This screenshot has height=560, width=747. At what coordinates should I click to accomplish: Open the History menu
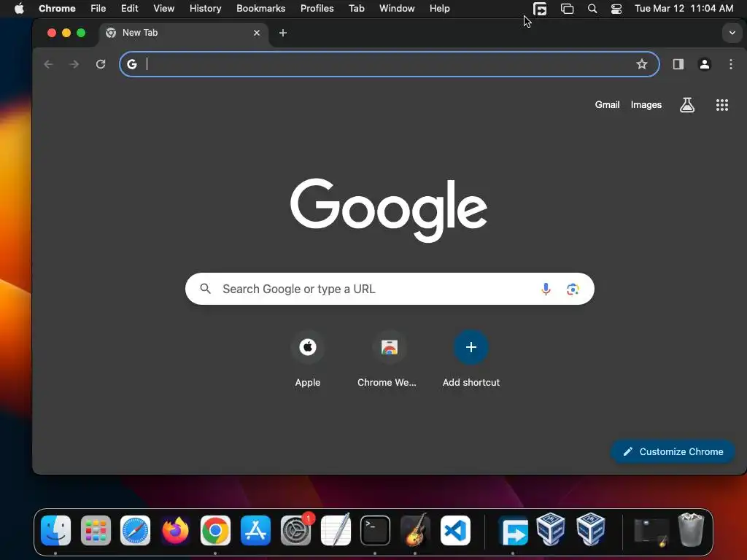205,8
